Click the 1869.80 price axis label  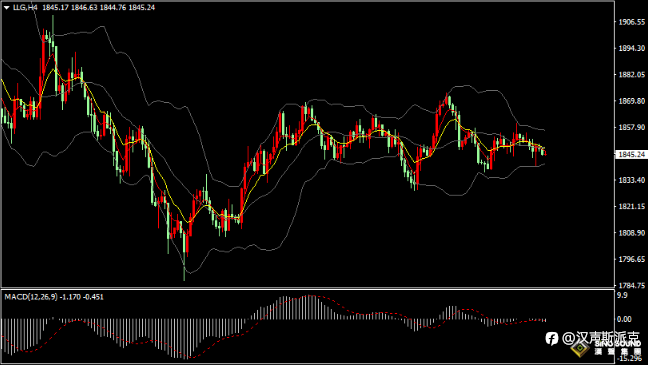pos(631,101)
